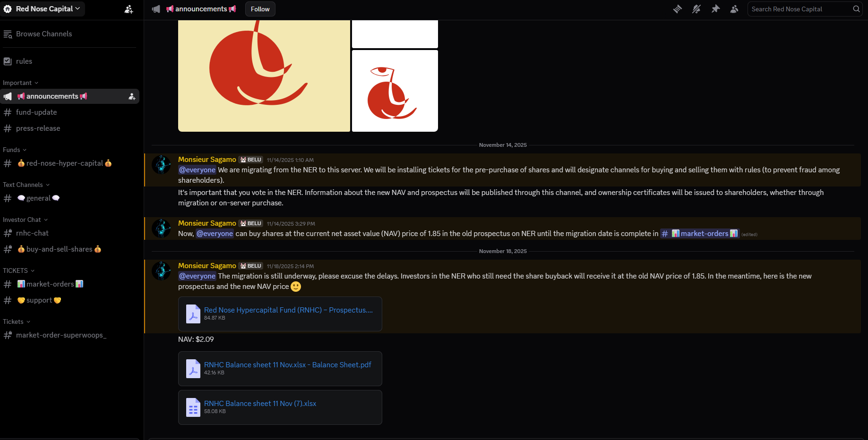Click create invite icon on announcements channel
This screenshot has width=868, height=440.
point(132,96)
